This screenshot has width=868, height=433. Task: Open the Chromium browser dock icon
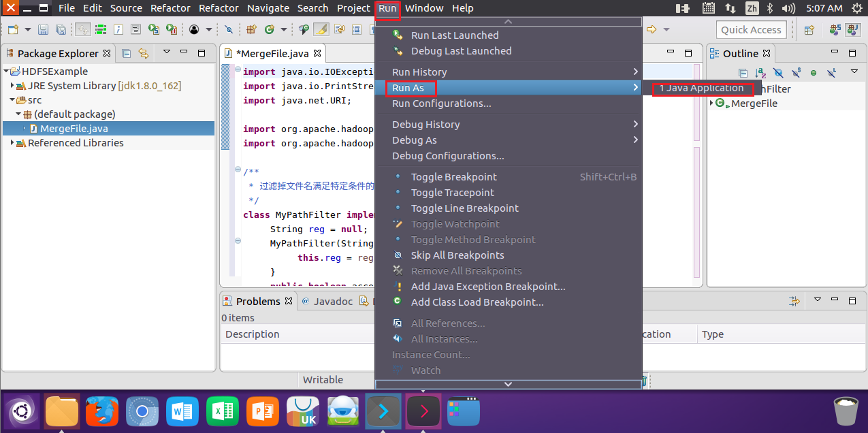tap(142, 411)
